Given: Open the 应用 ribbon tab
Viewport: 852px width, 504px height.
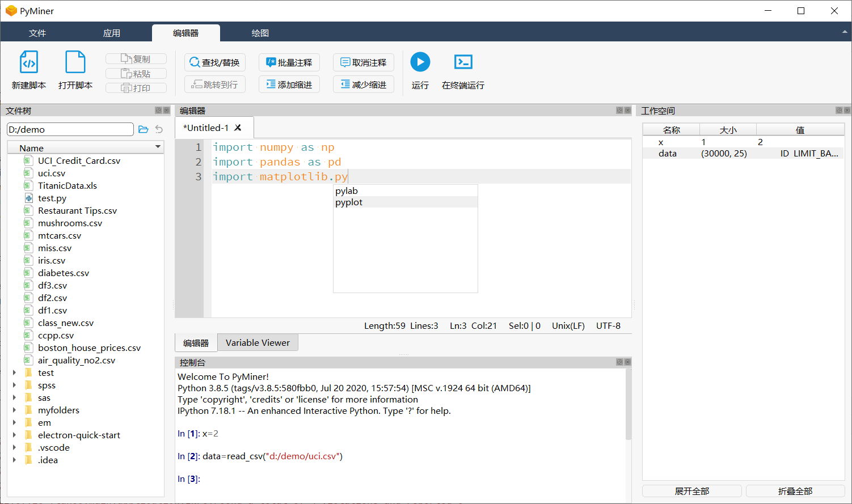Looking at the screenshot, I should tap(112, 33).
